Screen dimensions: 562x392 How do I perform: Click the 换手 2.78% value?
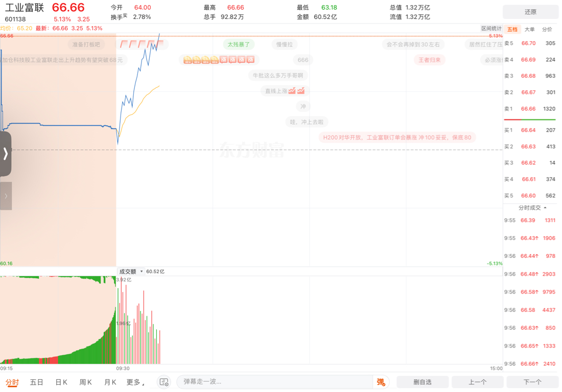click(142, 17)
